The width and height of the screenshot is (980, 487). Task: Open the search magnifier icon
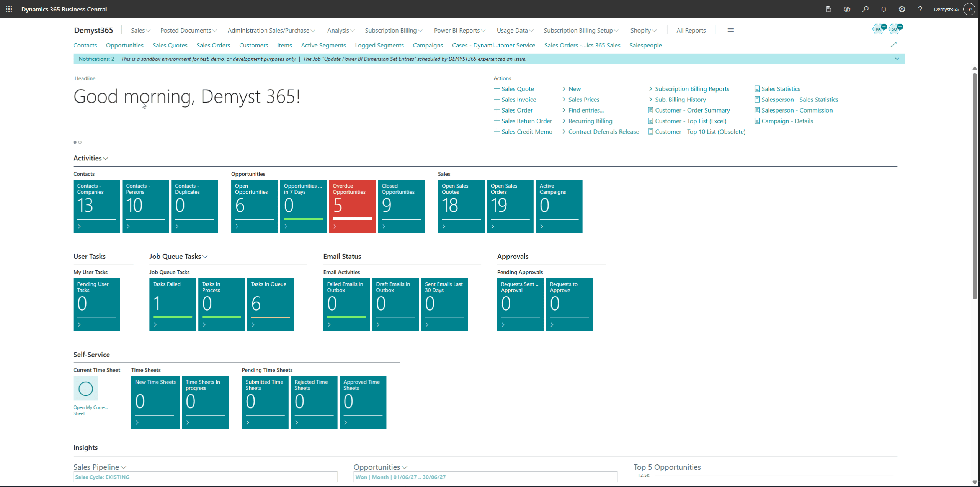(865, 9)
